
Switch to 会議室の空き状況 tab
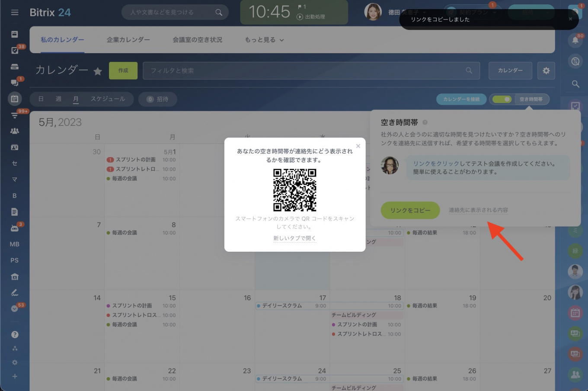coord(197,40)
